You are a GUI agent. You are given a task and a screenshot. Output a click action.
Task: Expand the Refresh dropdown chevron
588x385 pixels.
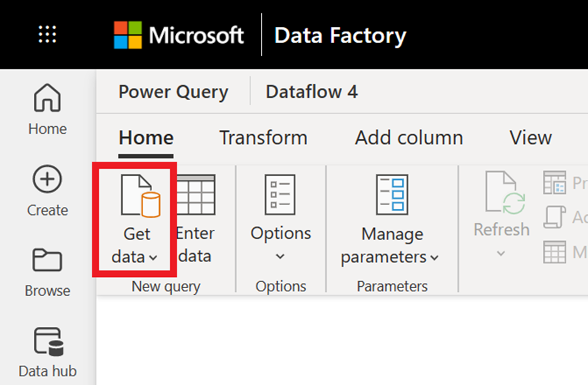click(x=500, y=254)
